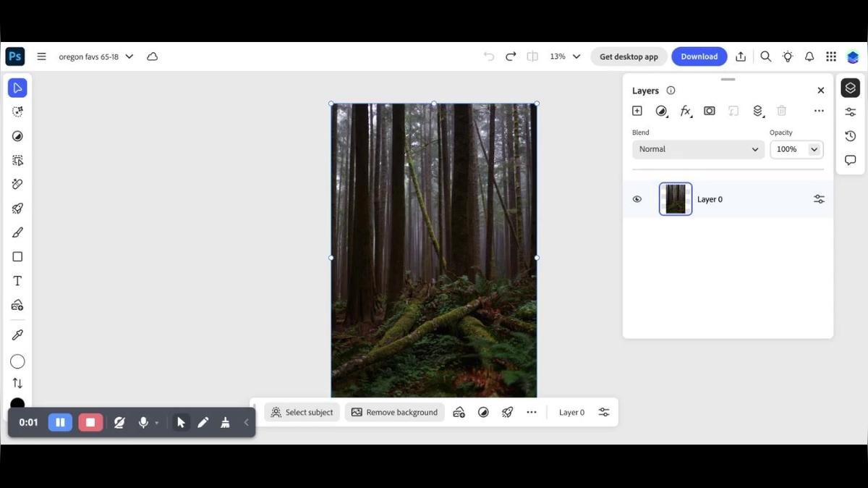The width and height of the screenshot is (868, 488).
Task: Select the Layer 0 thumbnail
Action: pos(675,199)
